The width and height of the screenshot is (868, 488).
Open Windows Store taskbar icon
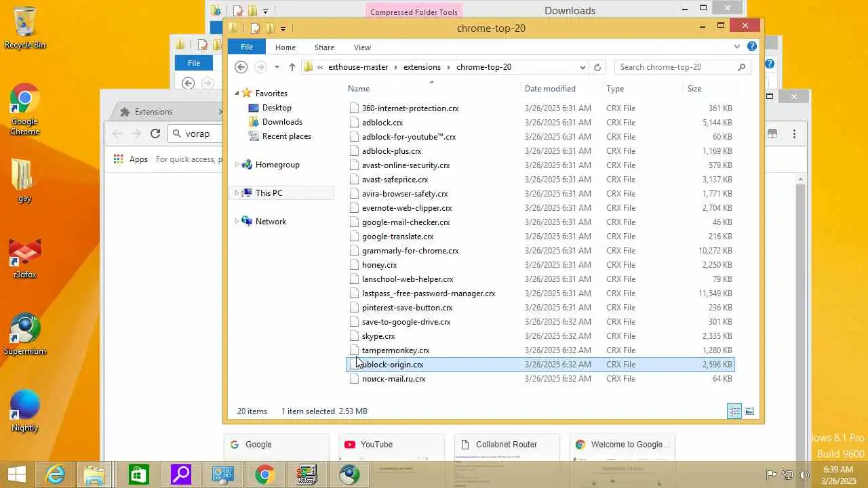[138, 474]
